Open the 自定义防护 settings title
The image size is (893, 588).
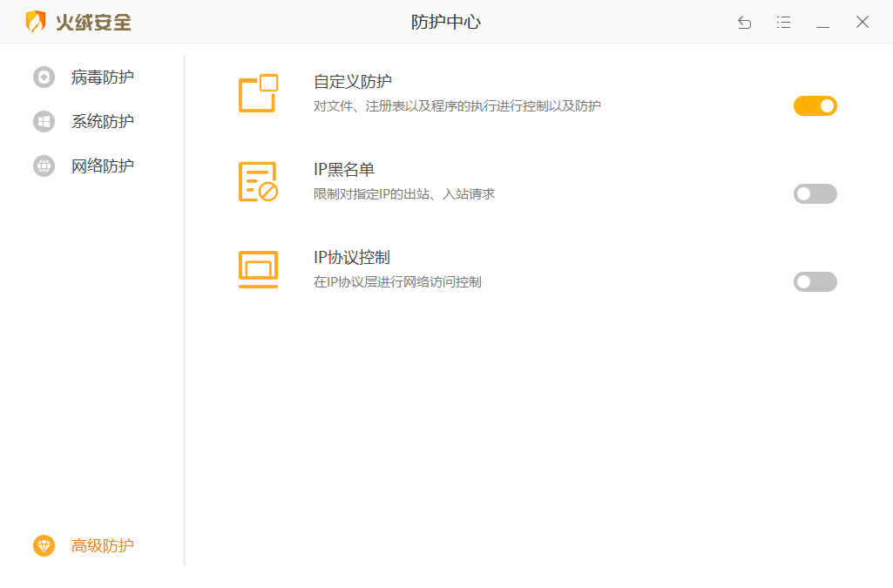pos(353,81)
